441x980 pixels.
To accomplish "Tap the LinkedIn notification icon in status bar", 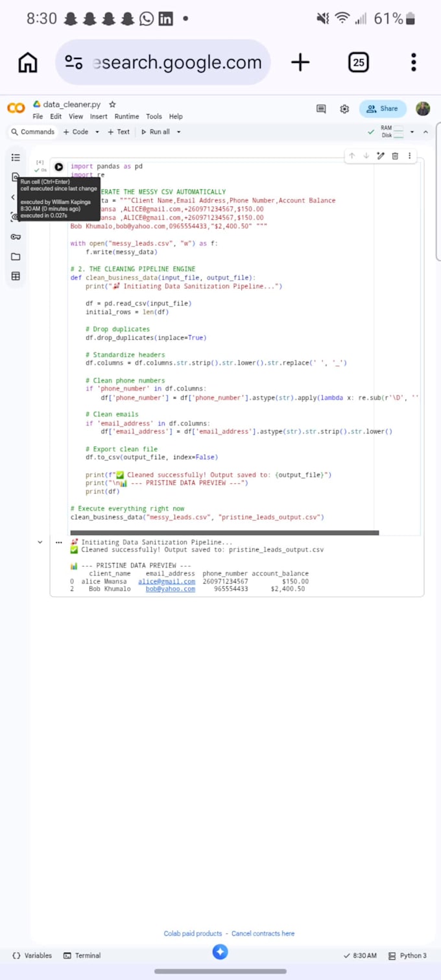I will (166, 19).
